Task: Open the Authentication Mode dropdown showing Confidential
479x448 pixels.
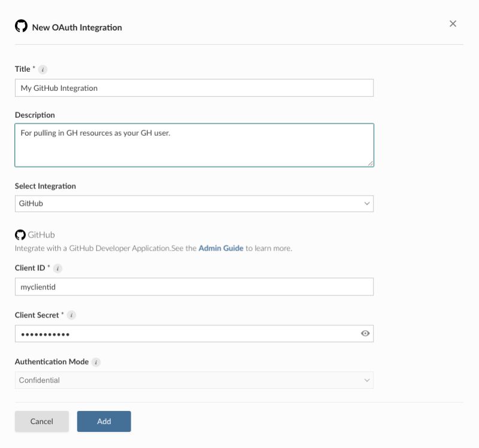Action: pos(195,380)
